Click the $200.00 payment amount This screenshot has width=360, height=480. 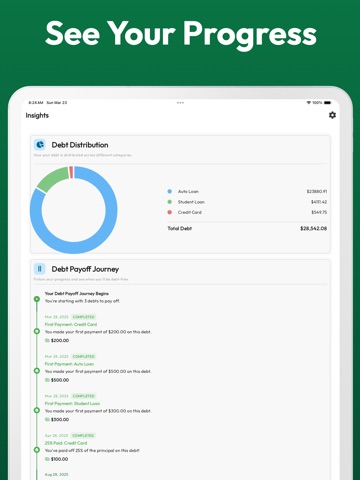click(60, 340)
